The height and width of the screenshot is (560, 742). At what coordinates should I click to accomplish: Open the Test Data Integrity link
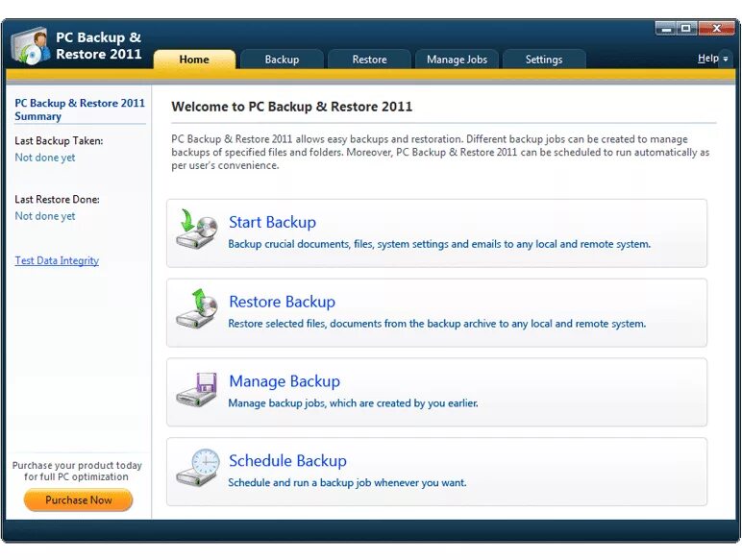57,260
